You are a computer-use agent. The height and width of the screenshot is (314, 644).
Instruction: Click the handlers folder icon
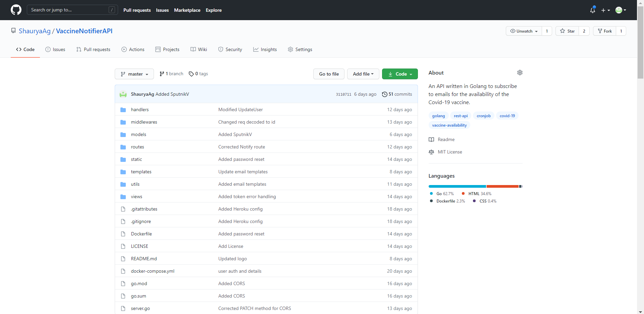[x=123, y=109]
